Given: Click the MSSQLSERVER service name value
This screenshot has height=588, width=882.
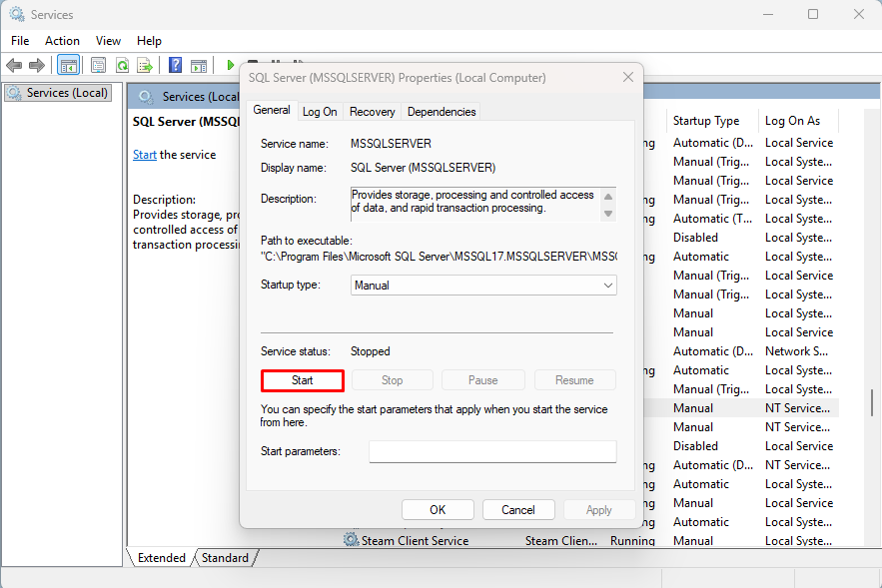Looking at the screenshot, I should [x=391, y=144].
